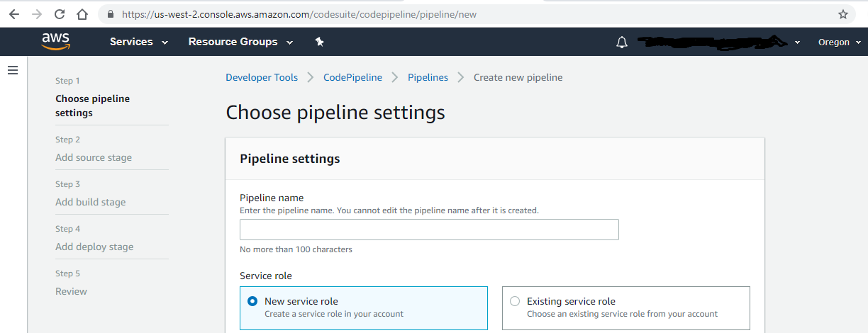Screen dimensions: 868x333
Task: Click the AWS logo home icon
Action: pyautogui.click(x=55, y=42)
